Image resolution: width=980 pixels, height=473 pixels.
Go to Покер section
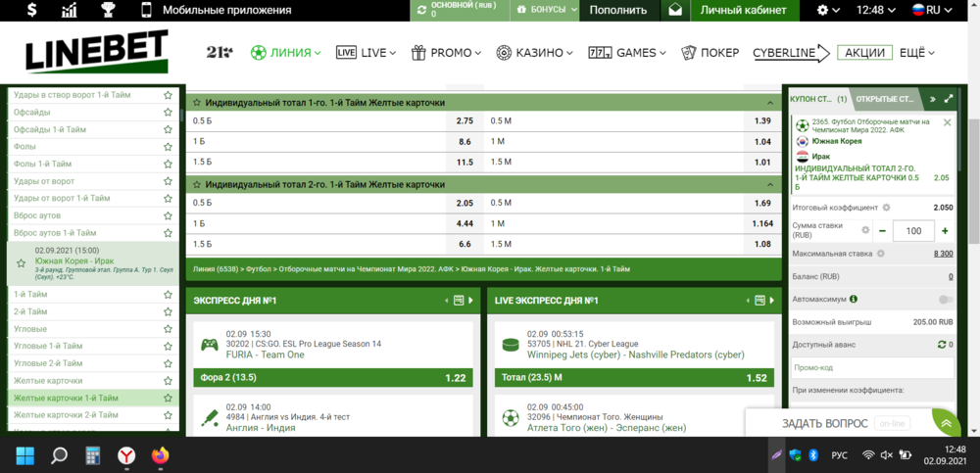coord(710,53)
